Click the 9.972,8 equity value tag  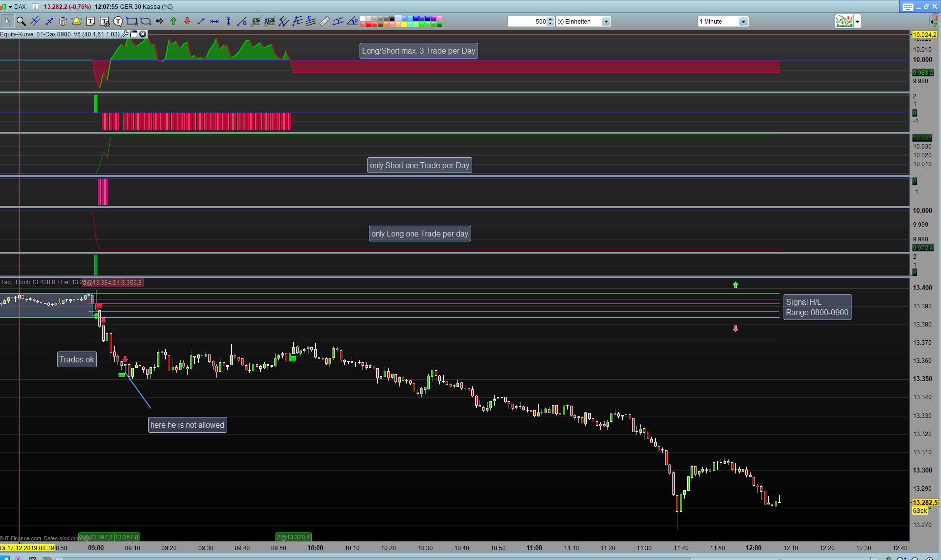(x=922, y=248)
